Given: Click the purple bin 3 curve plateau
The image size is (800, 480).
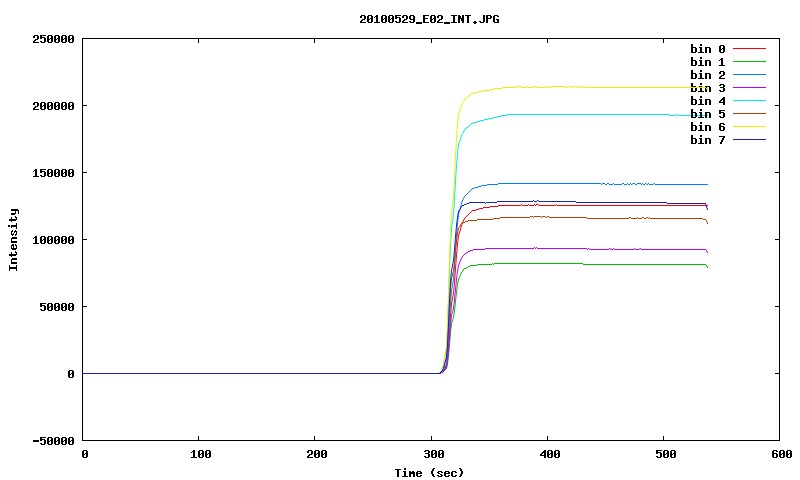Looking at the screenshot, I should [x=587, y=249].
